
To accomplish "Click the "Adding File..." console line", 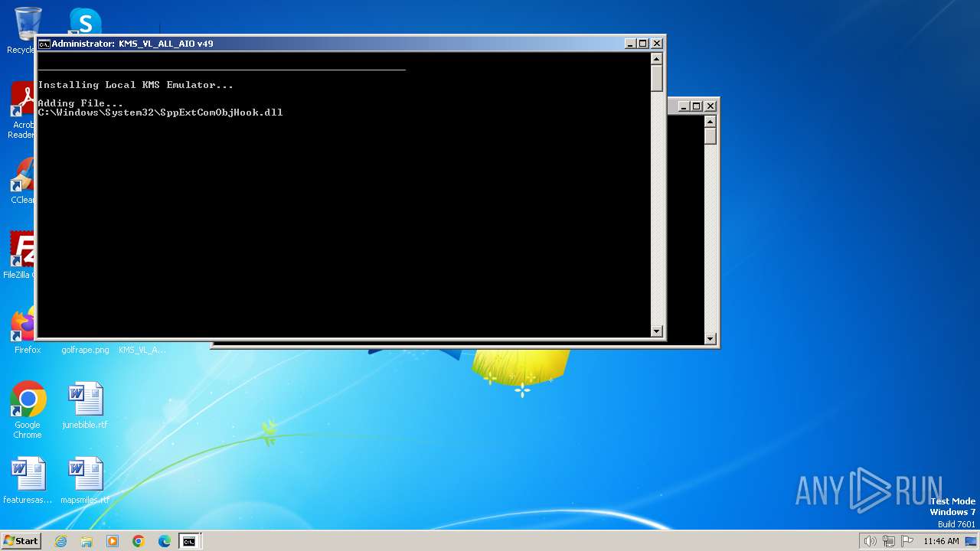I will point(80,103).
